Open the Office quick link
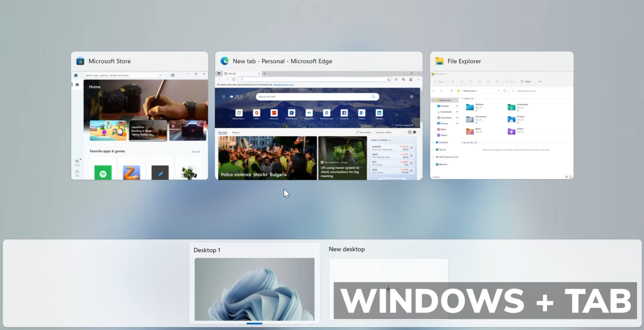This screenshot has width=644, height=330. [257, 113]
